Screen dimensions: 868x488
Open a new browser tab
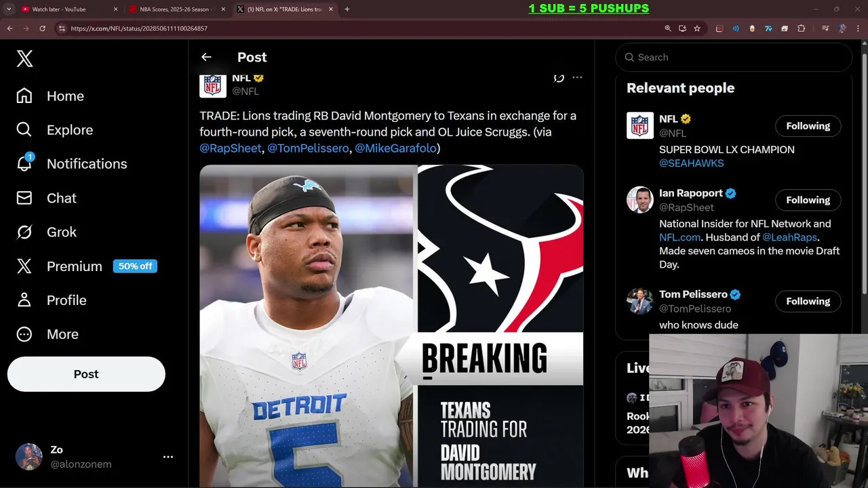tap(347, 9)
